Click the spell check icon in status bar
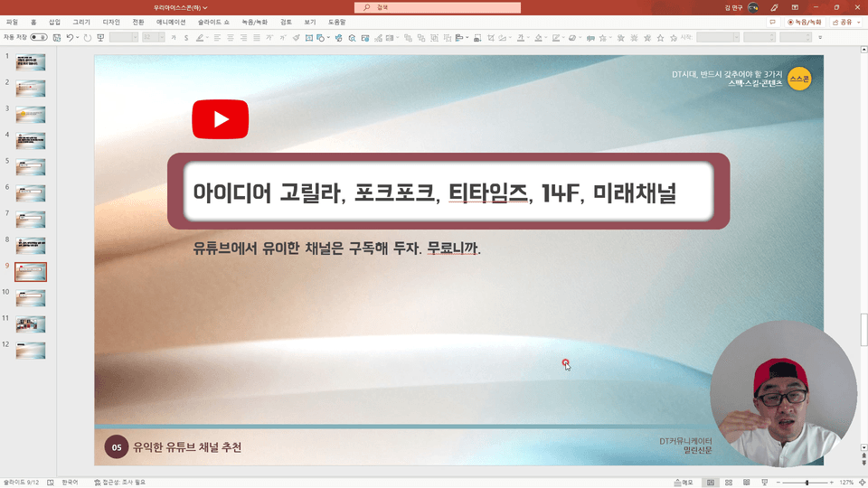 (51, 483)
